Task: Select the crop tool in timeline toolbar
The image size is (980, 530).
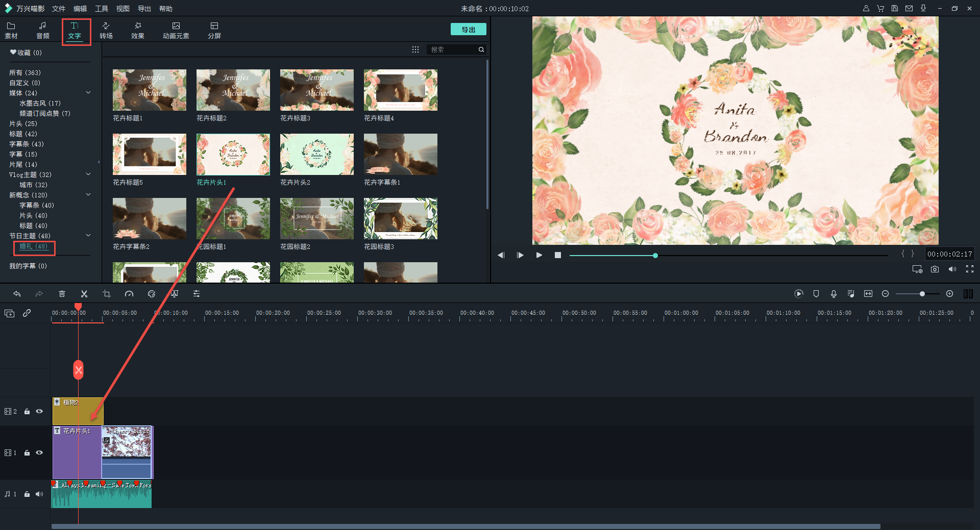Action: pos(107,294)
